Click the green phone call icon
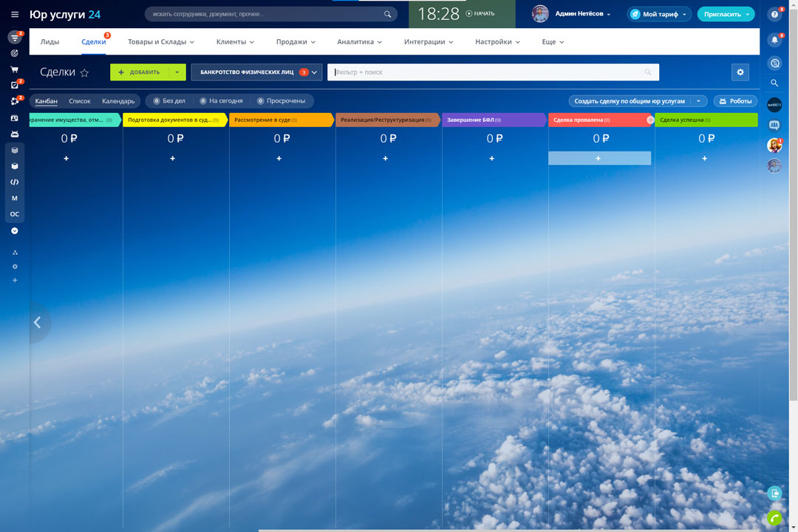Viewport: 798px width, 532px height. pos(774,517)
